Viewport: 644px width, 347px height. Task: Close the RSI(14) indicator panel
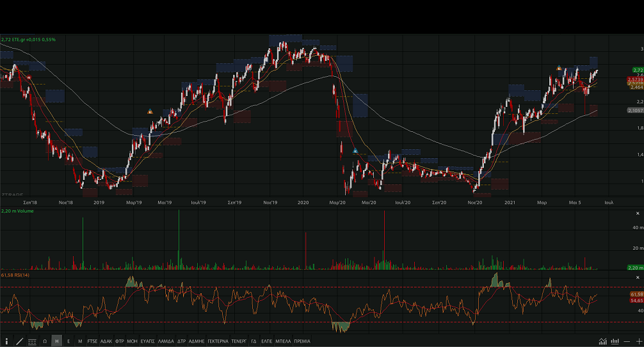[638, 277]
